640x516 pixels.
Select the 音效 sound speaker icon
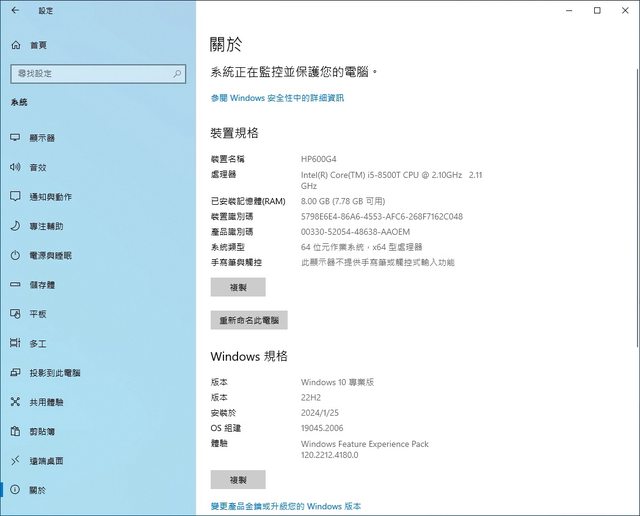point(15,167)
